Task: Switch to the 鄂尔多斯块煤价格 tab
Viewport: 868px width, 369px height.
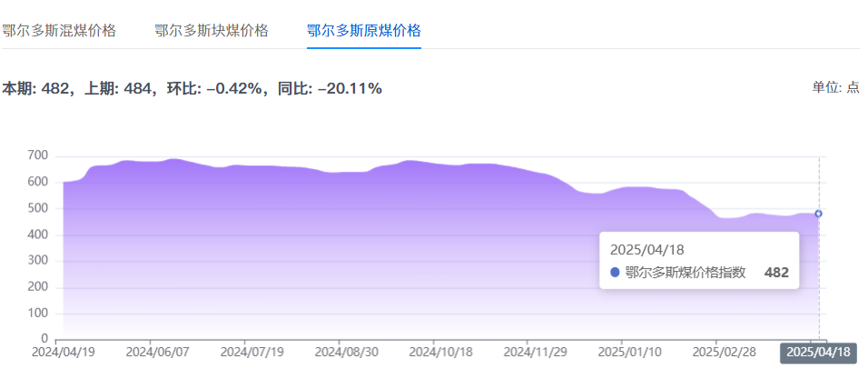Action: tap(212, 31)
